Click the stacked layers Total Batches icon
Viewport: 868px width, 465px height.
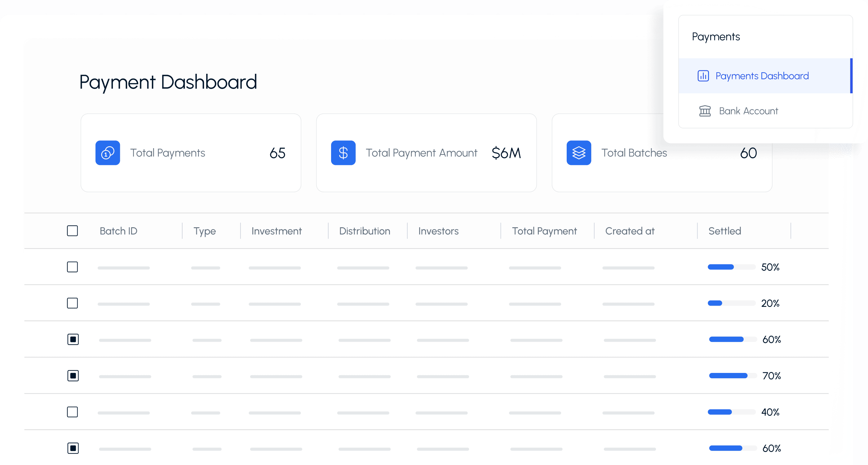[x=578, y=153]
